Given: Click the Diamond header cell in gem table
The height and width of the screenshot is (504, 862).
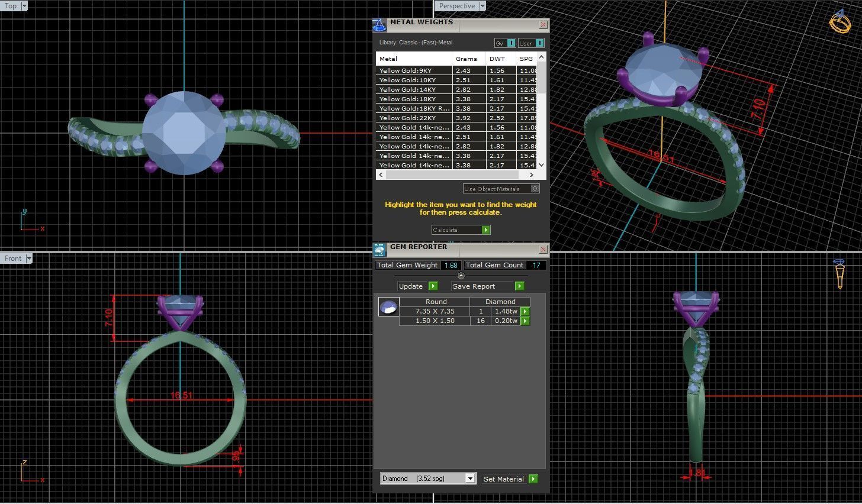Looking at the screenshot, I should (500, 302).
